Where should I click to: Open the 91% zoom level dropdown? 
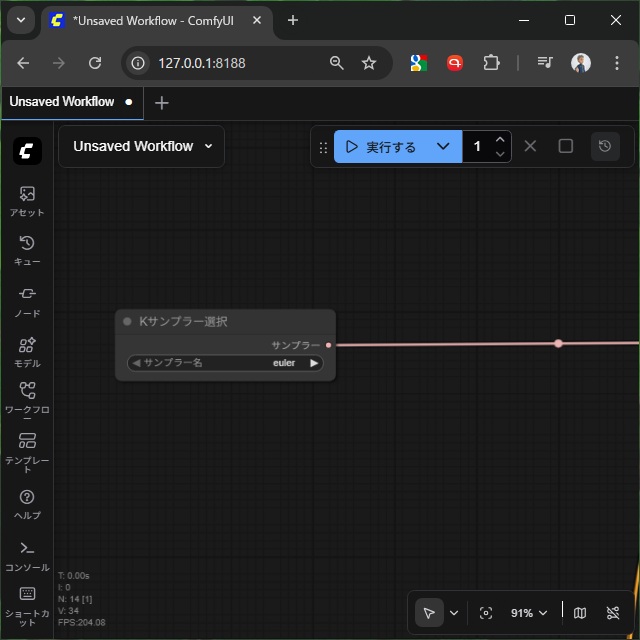pos(529,613)
